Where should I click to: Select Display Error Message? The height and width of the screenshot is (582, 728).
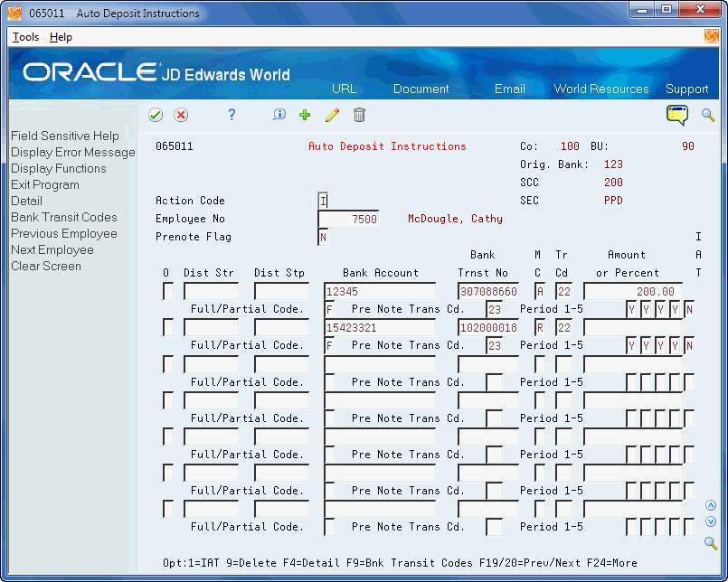73,152
